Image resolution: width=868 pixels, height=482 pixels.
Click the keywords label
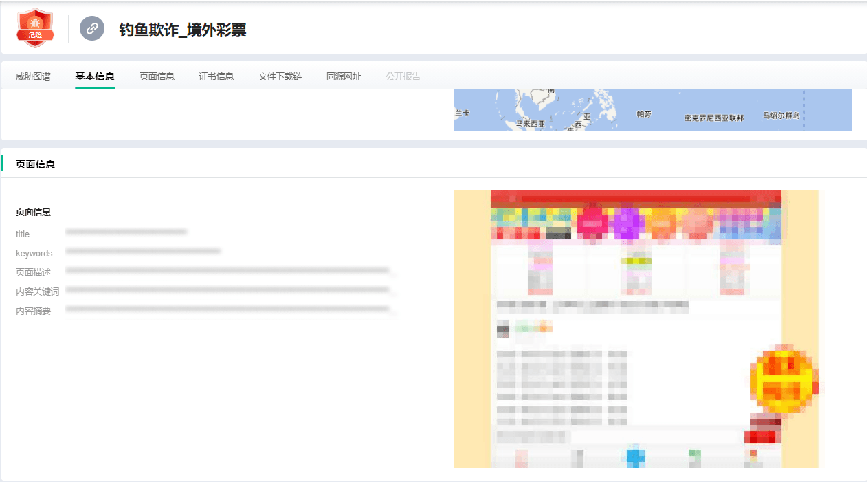(x=34, y=254)
